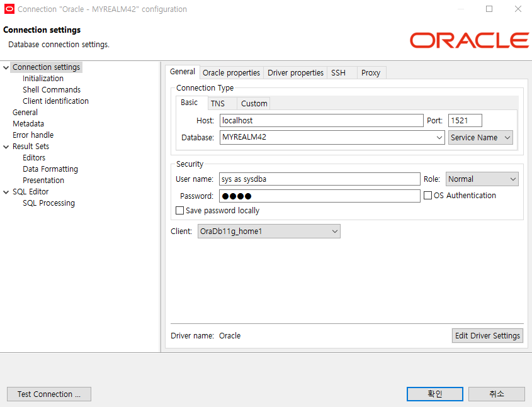
Task: Click into the Host field localhost
Action: (x=321, y=121)
